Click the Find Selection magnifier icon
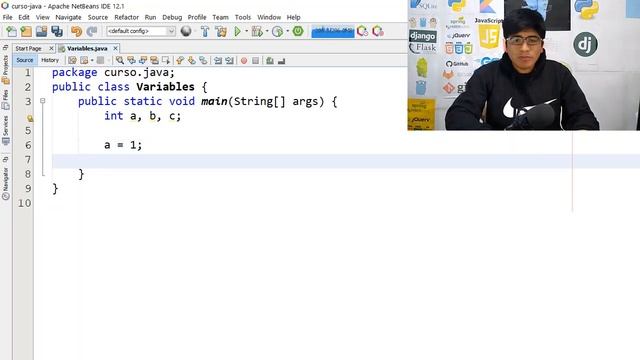The height and width of the screenshot is (360, 640). (120, 60)
